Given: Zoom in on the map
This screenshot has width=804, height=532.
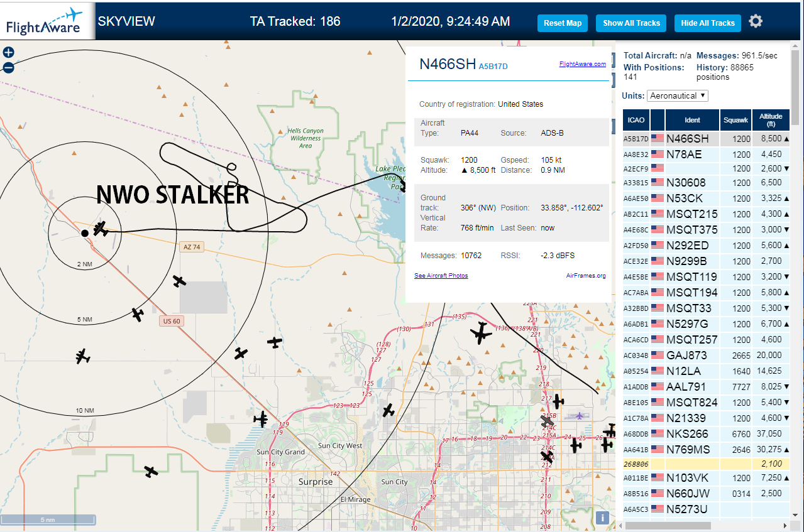Looking at the screenshot, I should click(x=8, y=53).
